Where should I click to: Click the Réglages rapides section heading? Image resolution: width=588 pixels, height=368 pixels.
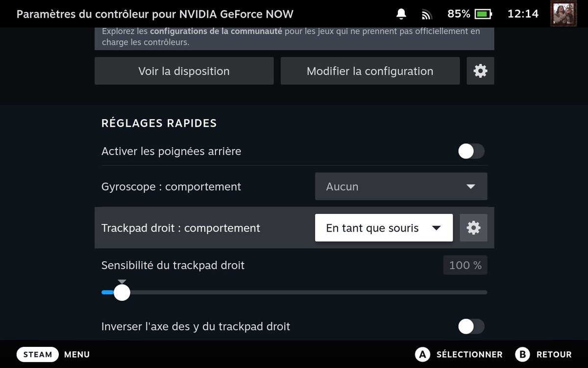tap(159, 123)
